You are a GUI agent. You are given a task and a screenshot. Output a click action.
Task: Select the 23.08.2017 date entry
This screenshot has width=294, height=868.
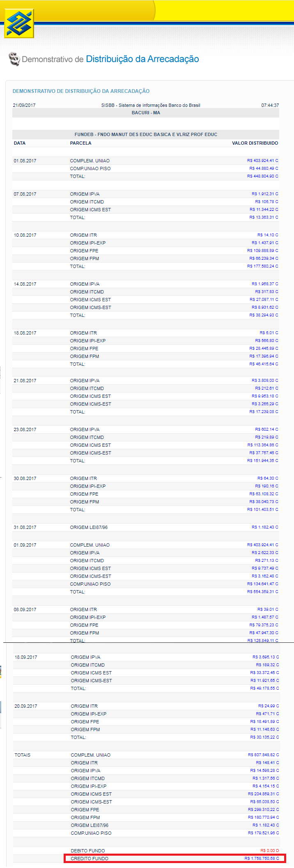pos(25,429)
